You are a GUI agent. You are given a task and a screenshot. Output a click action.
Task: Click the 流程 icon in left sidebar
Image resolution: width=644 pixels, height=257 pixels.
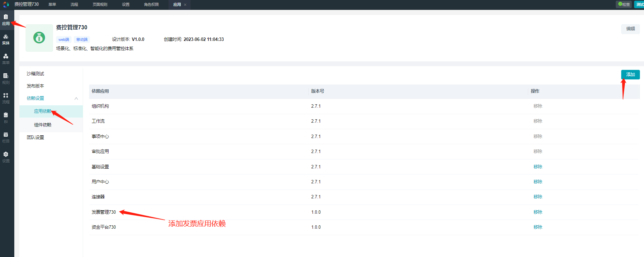(6, 95)
